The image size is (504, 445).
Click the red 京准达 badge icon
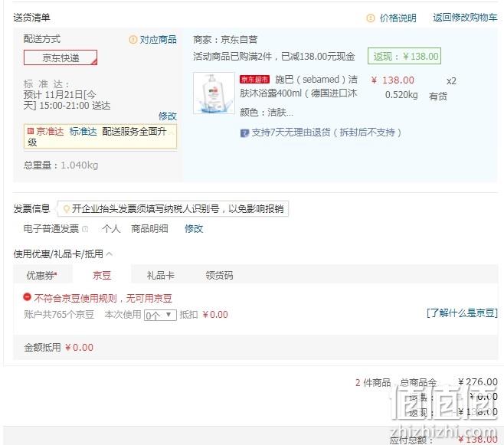[x=31, y=131]
